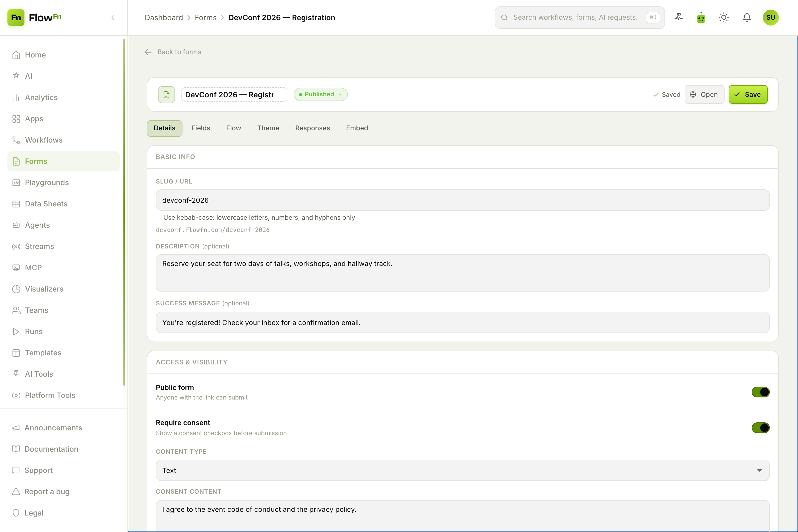The image size is (798, 532).
Task: Open Visualizers in the sidebar
Action: 64,289
